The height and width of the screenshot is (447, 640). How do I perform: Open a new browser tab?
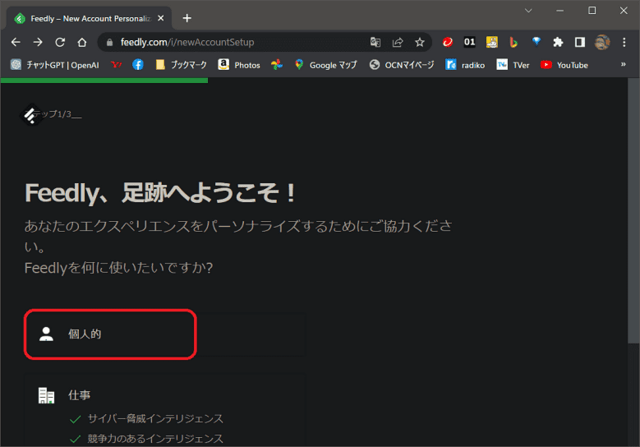coord(187,18)
